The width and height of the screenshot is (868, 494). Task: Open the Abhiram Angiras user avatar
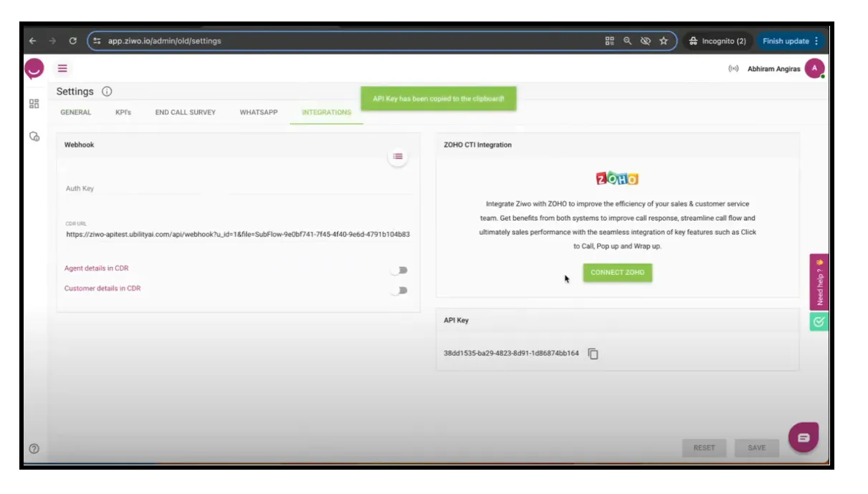click(x=814, y=68)
